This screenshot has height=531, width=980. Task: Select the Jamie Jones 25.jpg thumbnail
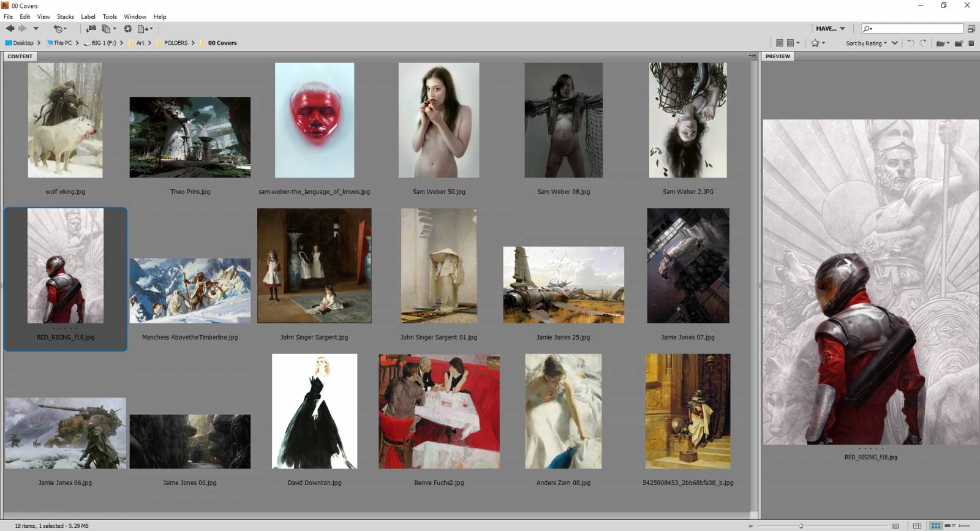coord(563,285)
